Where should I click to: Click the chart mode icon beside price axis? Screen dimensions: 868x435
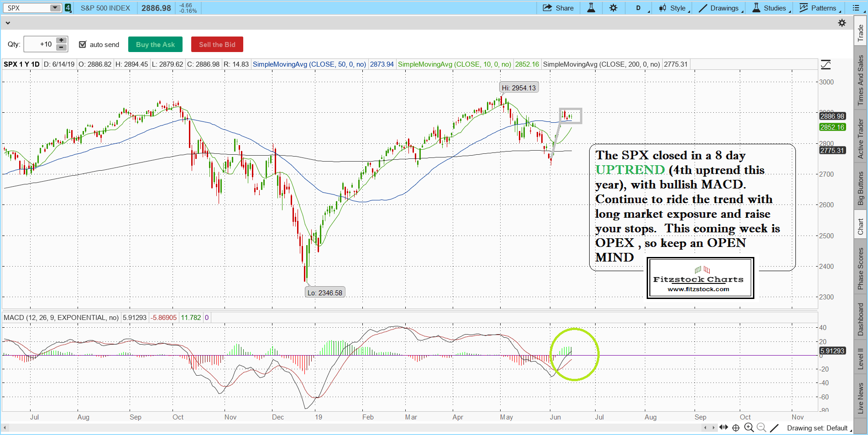pyautogui.click(x=826, y=65)
